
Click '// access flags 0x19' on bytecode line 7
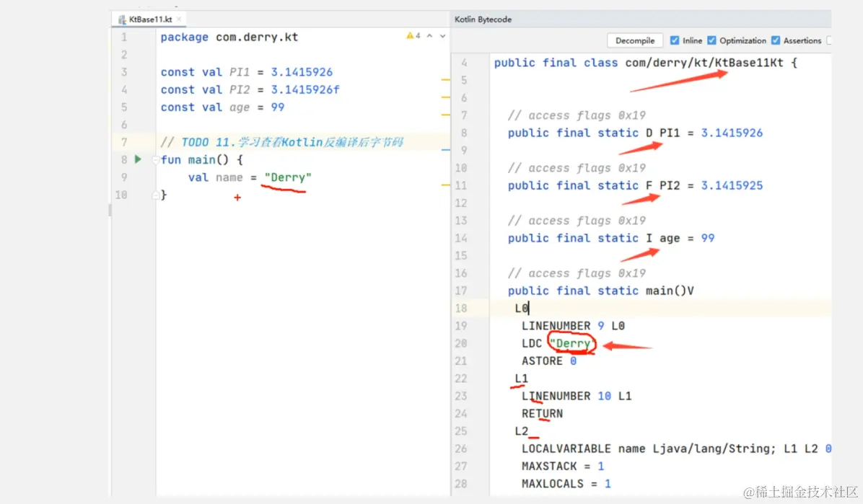[x=577, y=115]
